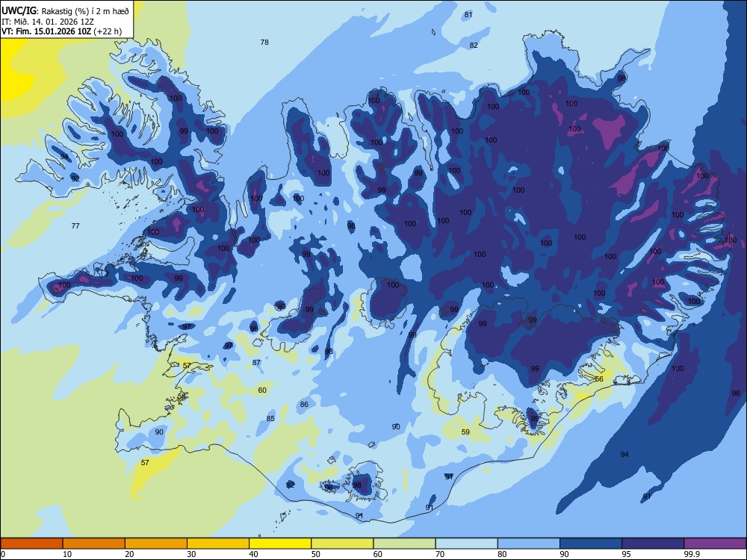Click the legend scale label "70"
Screen dimensions: 747x560
click(x=440, y=554)
